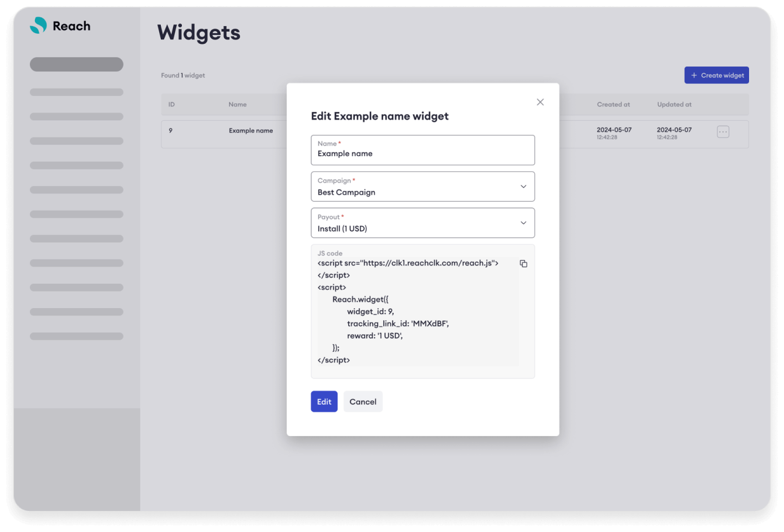
Task: Click the widget ID 9 cell
Action: 170,131
